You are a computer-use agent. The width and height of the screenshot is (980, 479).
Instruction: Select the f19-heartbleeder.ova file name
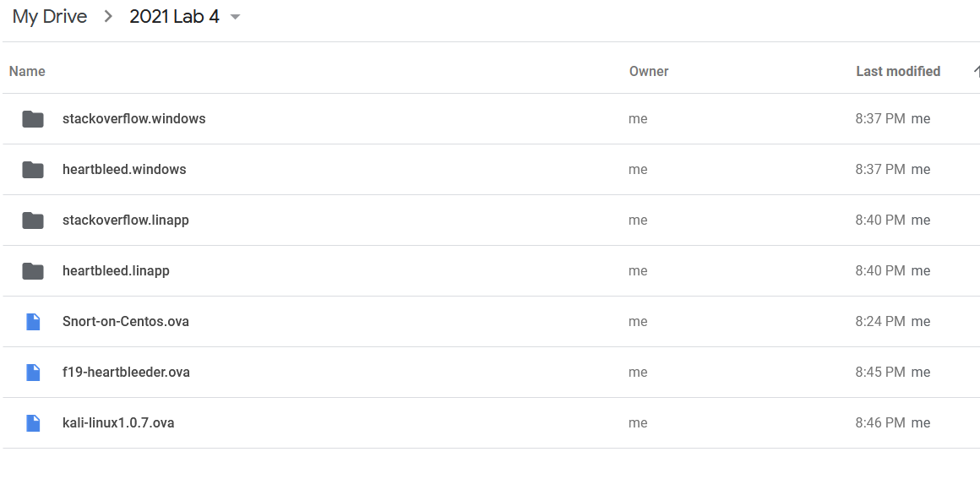pyautogui.click(x=126, y=373)
